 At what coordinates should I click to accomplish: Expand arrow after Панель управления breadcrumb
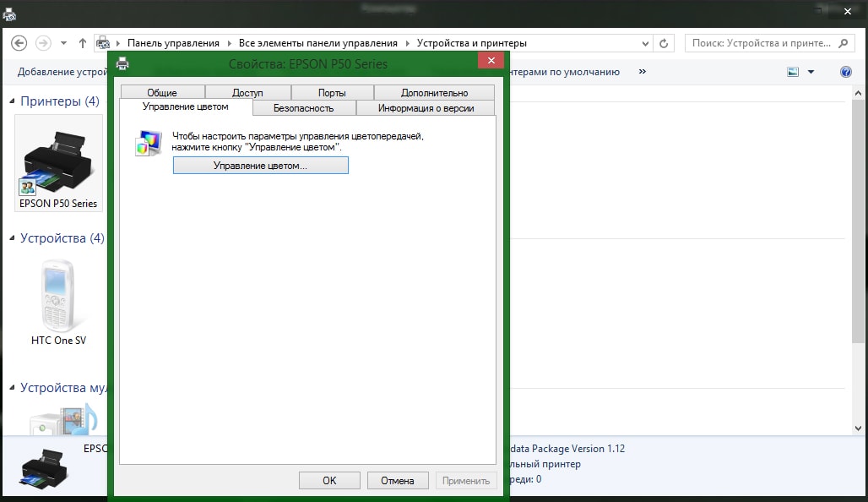pos(229,42)
